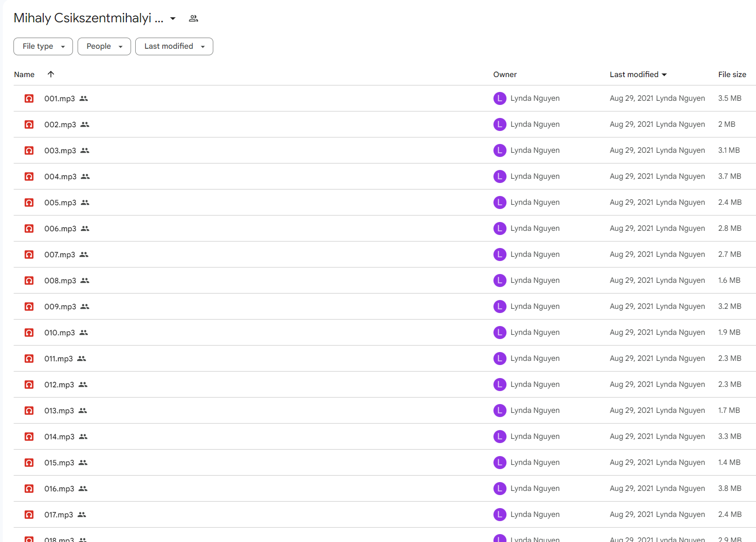The width and height of the screenshot is (756, 542).
Task: Click the audio file icon for 008.mp3
Action: 29,281
